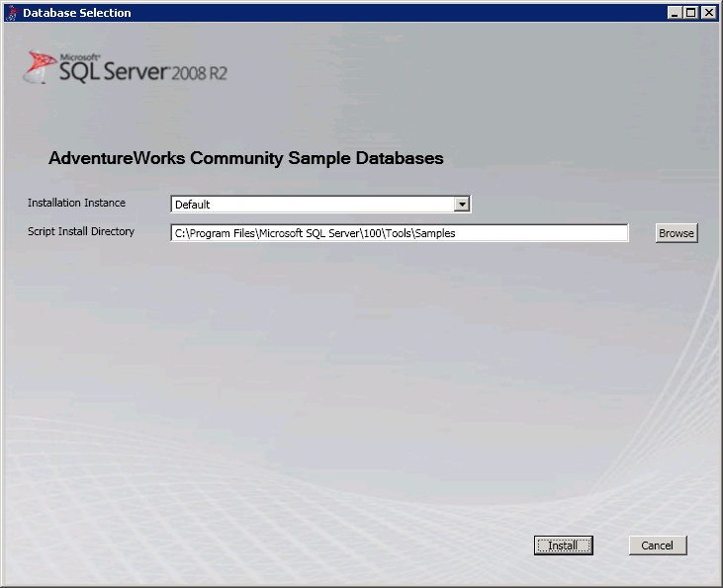Minimize the Database Selection window
Image resolution: width=723 pixels, height=588 pixels.
point(675,13)
